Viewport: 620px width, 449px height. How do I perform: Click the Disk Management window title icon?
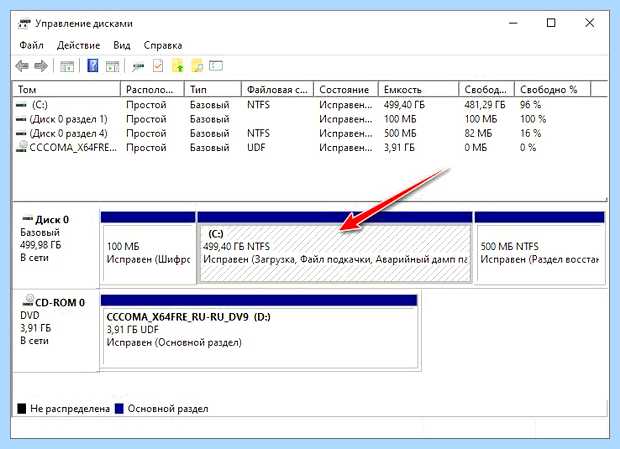pyautogui.click(x=24, y=24)
